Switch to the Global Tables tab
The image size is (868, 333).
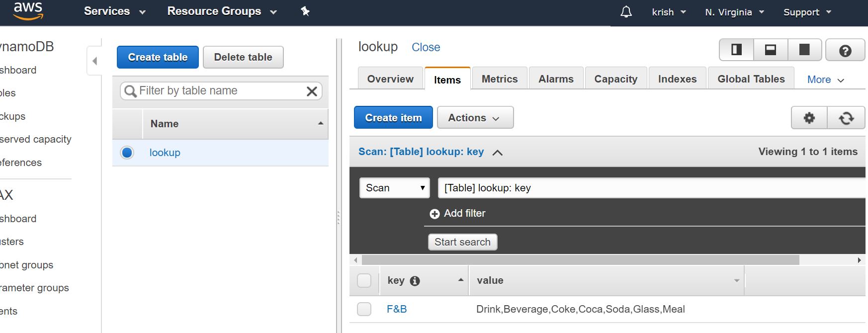751,79
